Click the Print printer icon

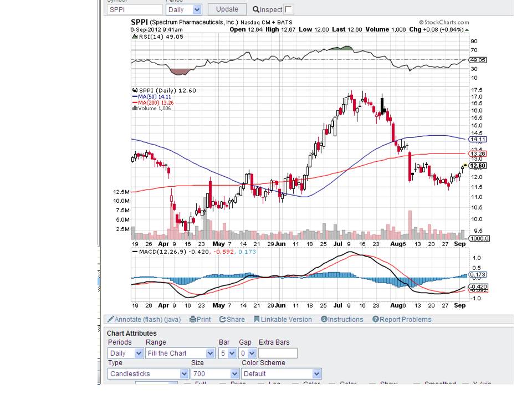point(193,320)
